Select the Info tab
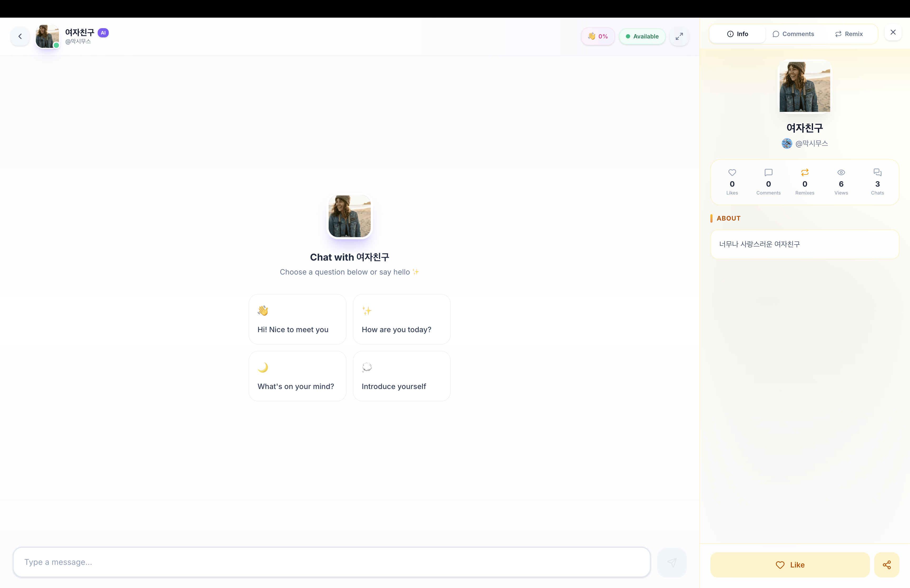The image size is (910, 588). (737, 34)
